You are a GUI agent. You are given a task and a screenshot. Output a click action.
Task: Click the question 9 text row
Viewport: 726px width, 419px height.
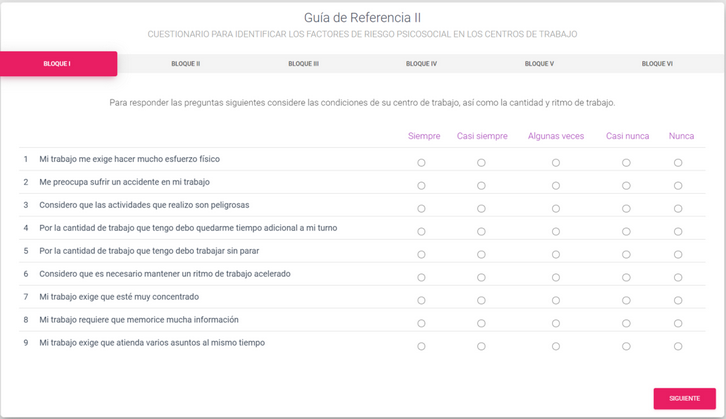(x=152, y=343)
